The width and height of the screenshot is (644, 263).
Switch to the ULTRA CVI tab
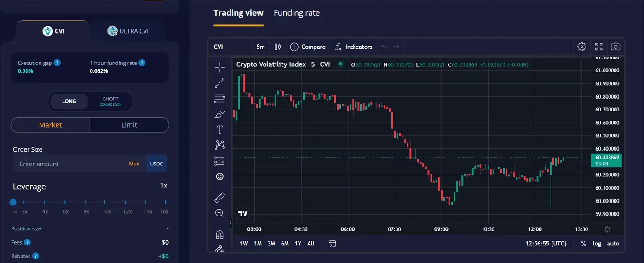tap(128, 31)
